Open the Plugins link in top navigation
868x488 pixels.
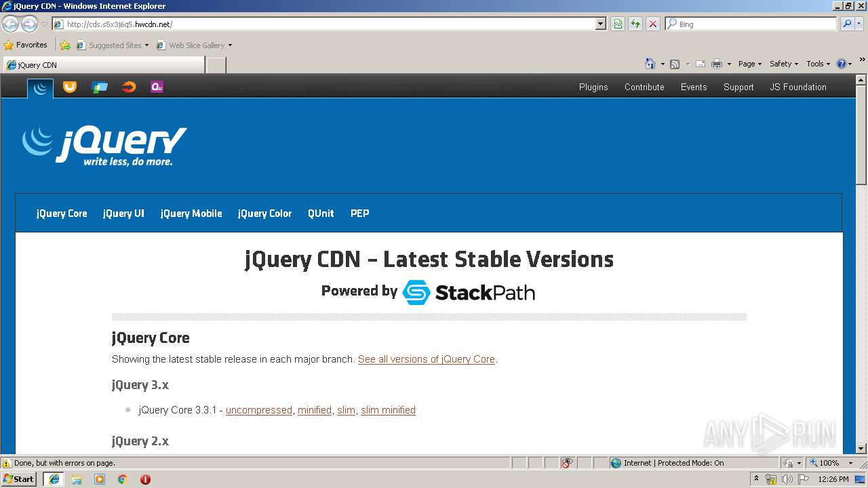click(x=593, y=87)
